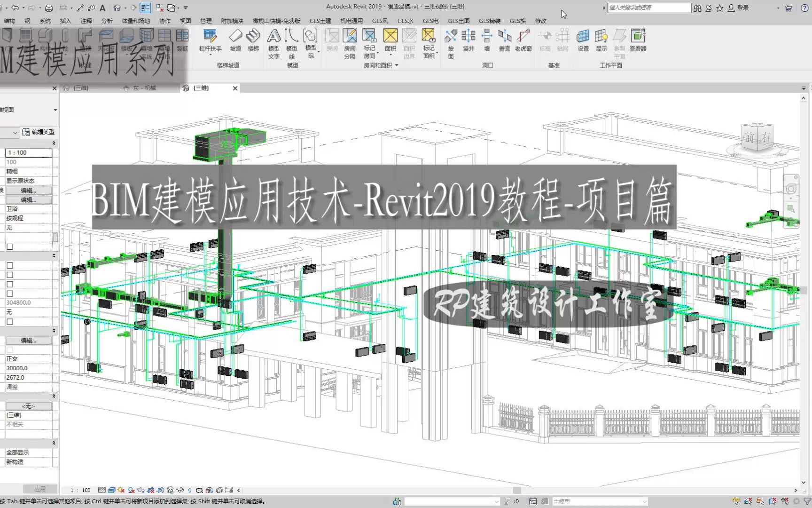
Task: Click the print icon in quick access toolbar
Action: click(x=48, y=8)
